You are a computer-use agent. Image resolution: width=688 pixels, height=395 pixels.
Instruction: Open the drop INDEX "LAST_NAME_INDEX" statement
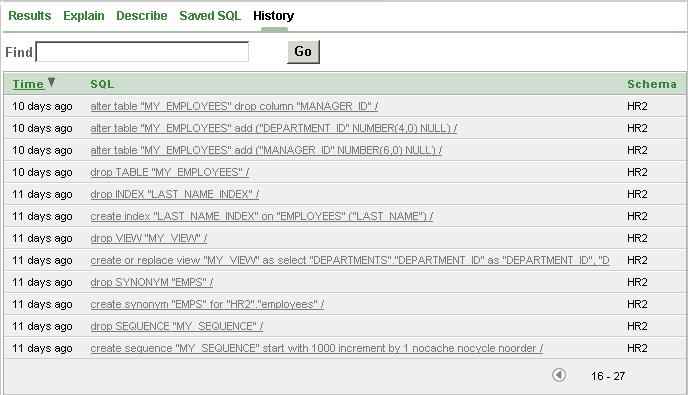(x=175, y=194)
